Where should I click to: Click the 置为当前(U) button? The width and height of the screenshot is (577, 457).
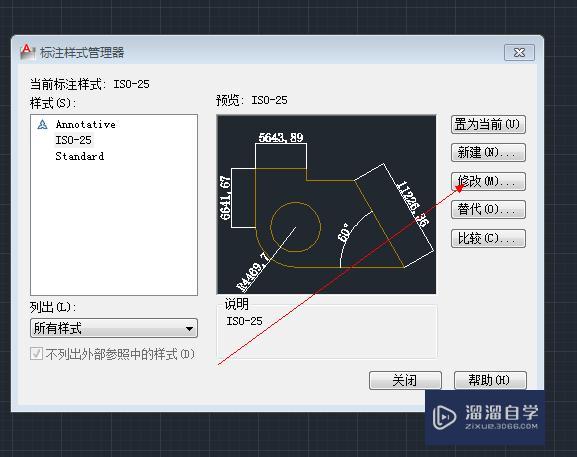(x=488, y=125)
